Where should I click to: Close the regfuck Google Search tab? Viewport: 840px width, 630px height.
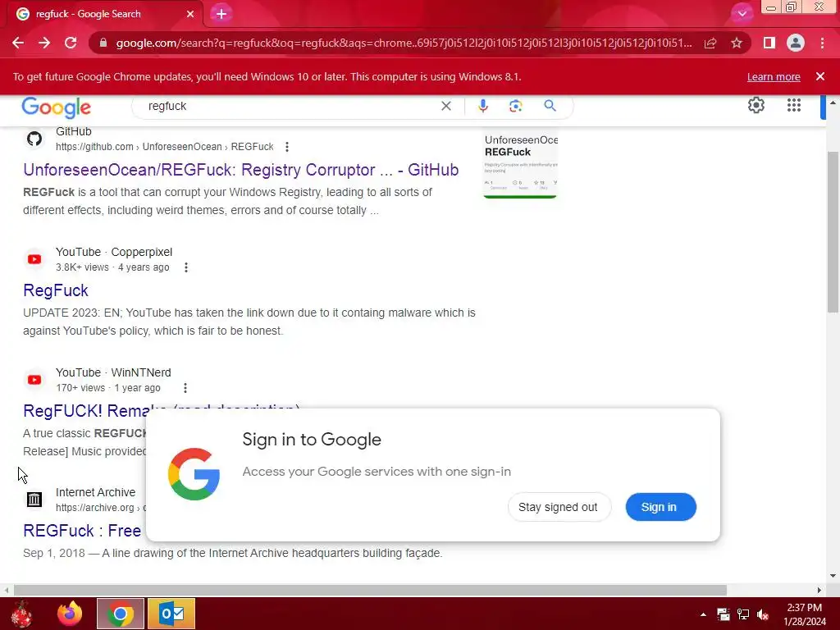tap(190, 14)
